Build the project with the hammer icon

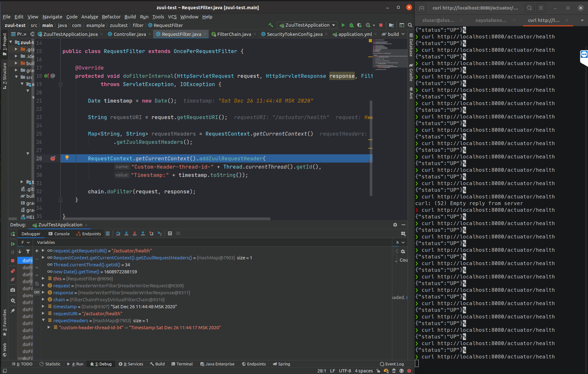click(x=271, y=25)
